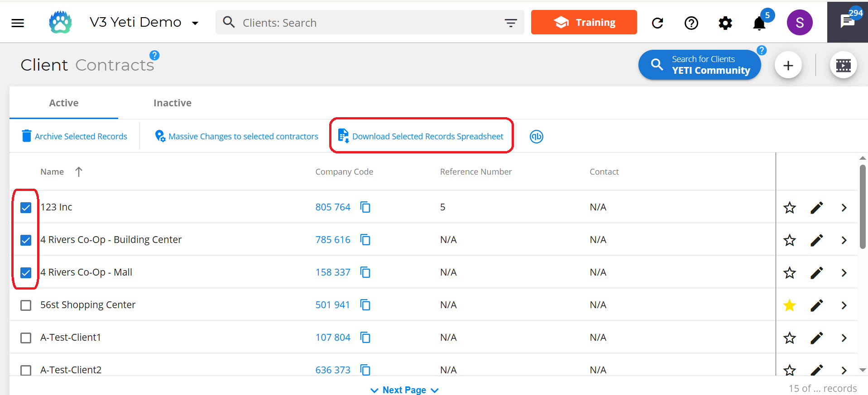Add a new client with plus button
The width and height of the screenshot is (868, 395).
tap(788, 65)
